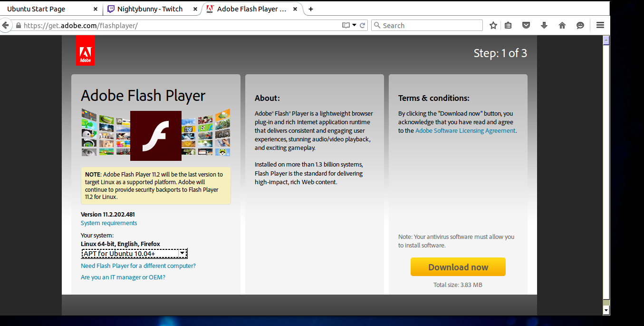Screen dimensions: 644x326
Task: Click the Adobe Flash Player heading
Action: (x=143, y=96)
